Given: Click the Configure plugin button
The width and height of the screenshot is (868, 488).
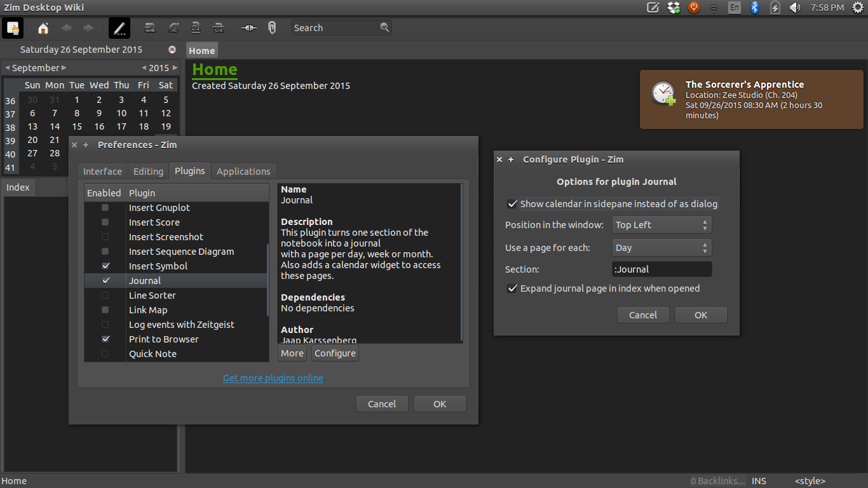Looking at the screenshot, I should 335,353.
